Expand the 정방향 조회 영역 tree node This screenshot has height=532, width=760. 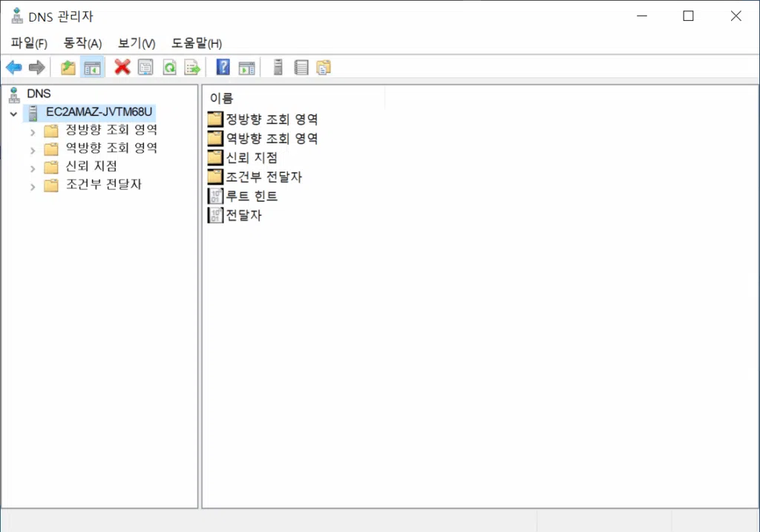(32, 129)
